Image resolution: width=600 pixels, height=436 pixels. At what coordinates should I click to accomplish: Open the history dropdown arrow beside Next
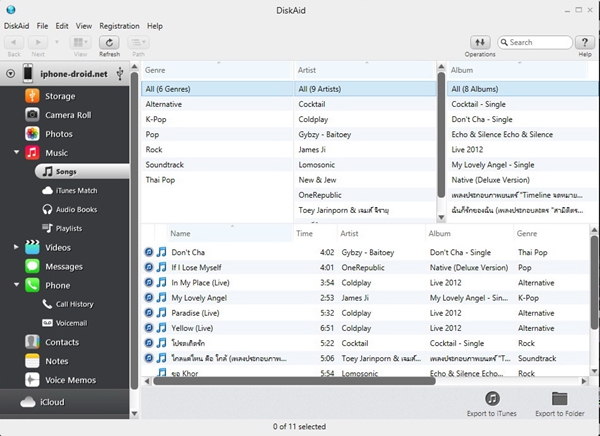click(x=57, y=42)
